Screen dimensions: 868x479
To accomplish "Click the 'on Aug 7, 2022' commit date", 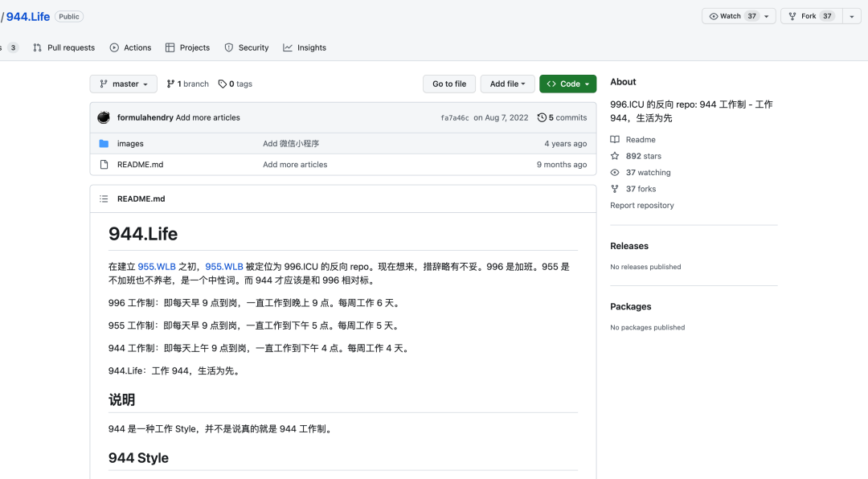I will [501, 117].
